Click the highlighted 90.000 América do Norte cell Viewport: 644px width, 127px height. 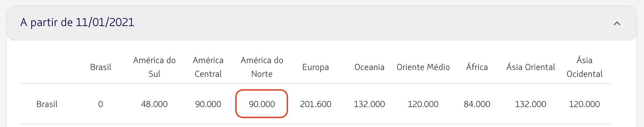(x=262, y=104)
